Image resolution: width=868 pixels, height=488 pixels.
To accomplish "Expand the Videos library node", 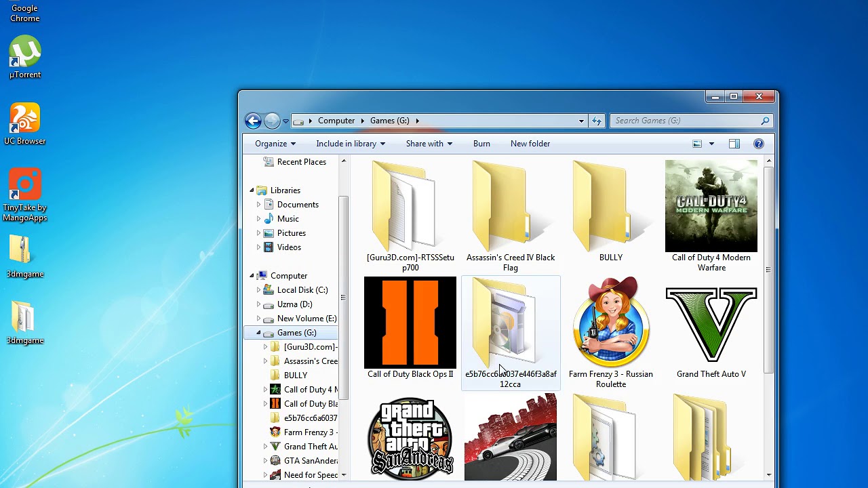I will pyautogui.click(x=258, y=247).
